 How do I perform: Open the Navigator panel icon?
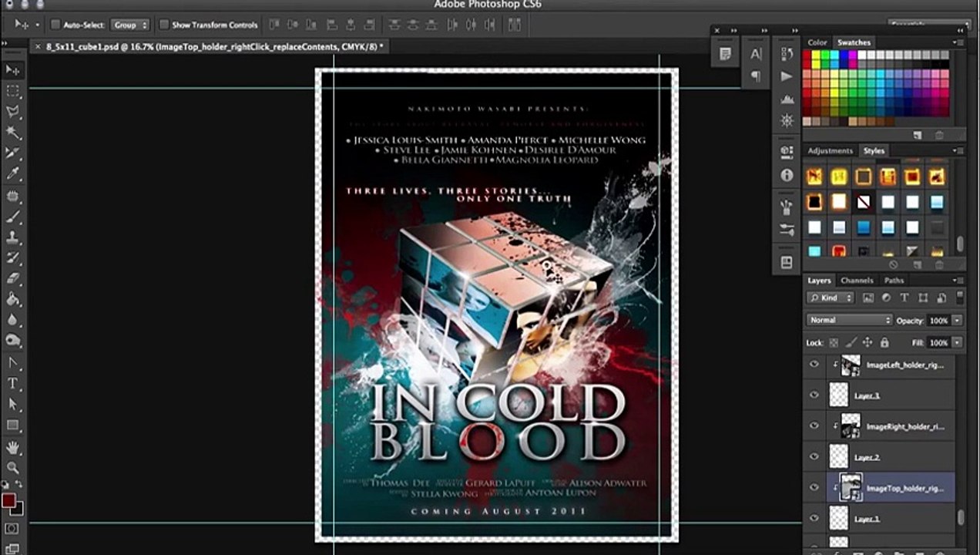tap(787, 120)
